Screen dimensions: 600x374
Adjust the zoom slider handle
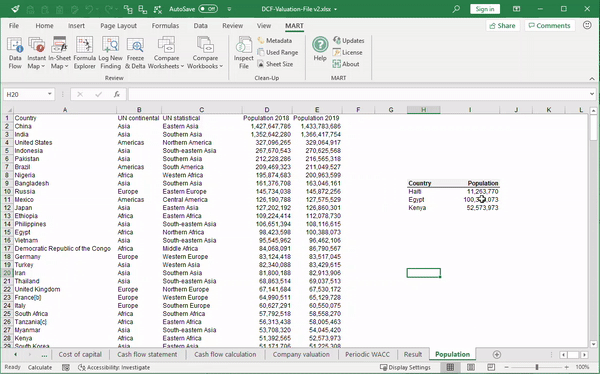pyautogui.click(x=537, y=367)
